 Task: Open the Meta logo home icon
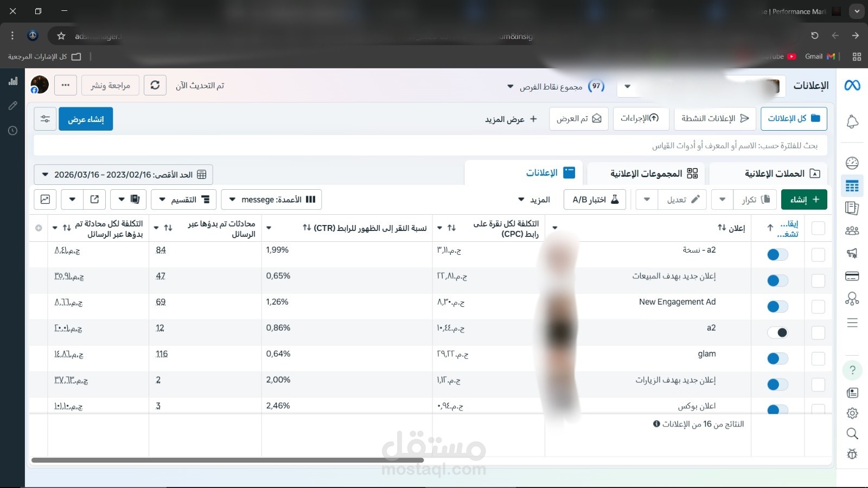852,85
